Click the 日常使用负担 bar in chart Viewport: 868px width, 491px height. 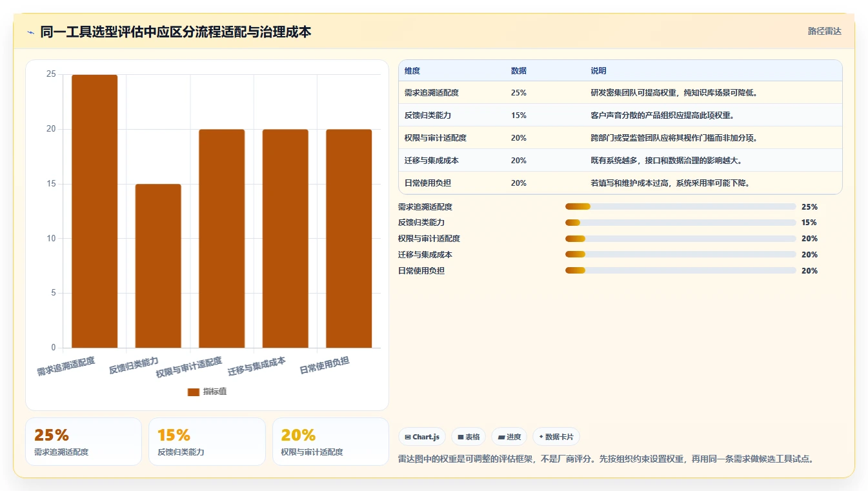tap(348, 239)
